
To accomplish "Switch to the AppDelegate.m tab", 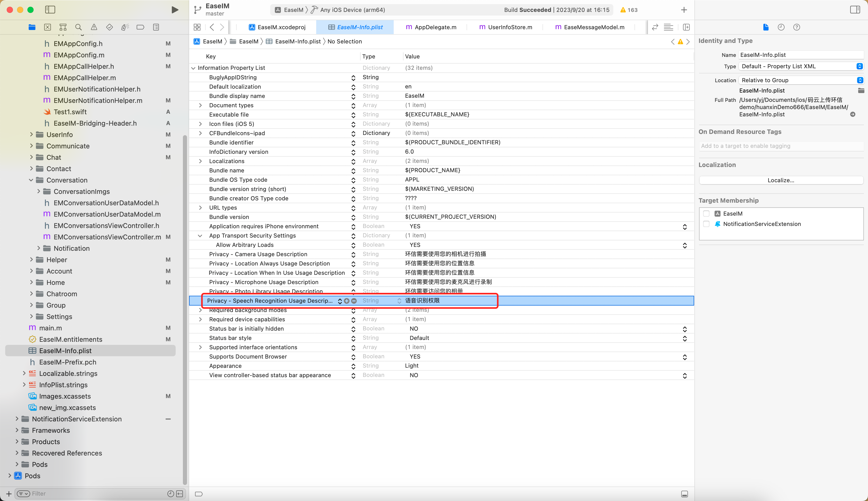I will point(431,27).
